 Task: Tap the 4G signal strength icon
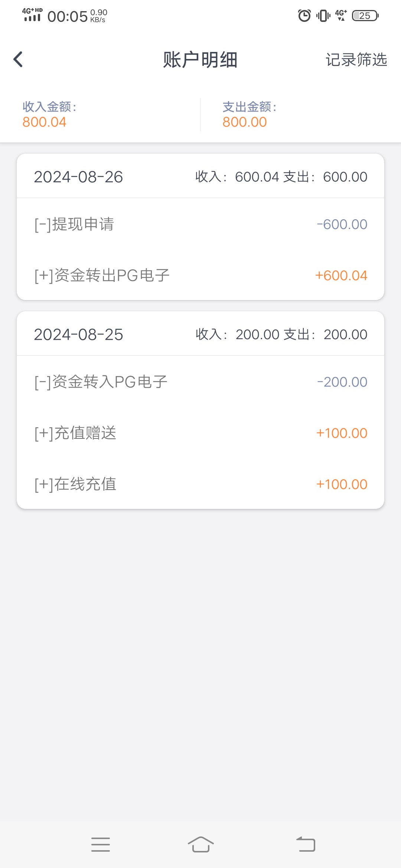coord(32,15)
